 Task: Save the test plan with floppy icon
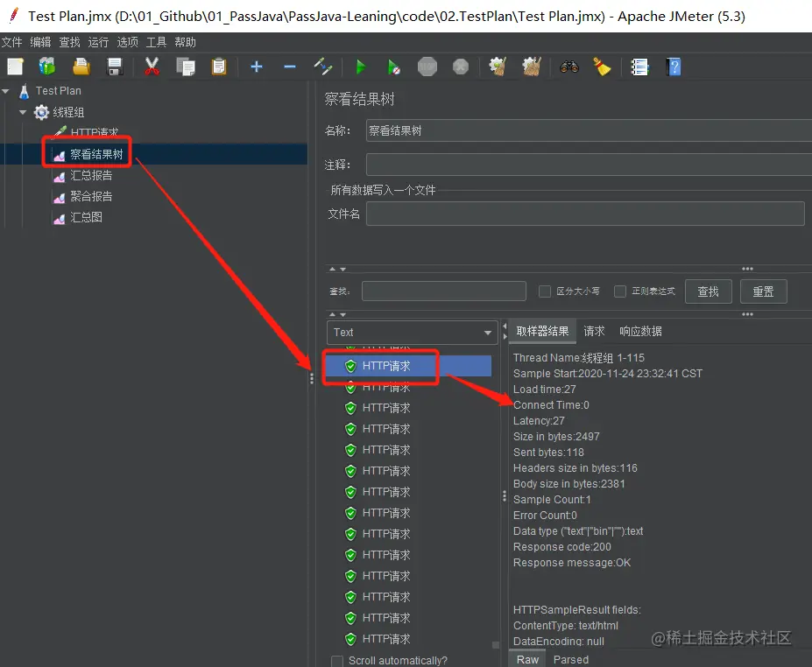pyautogui.click(x=115, y=67)
